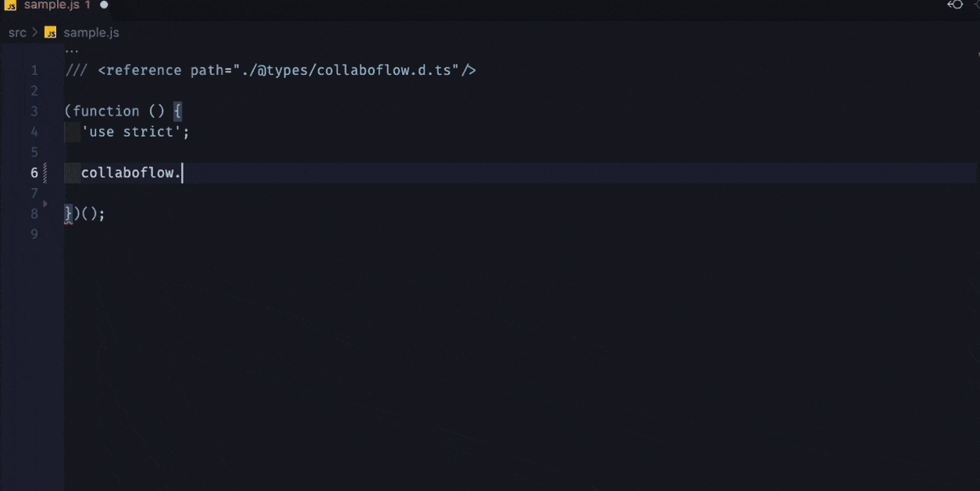Click the partially visible icon at the far top-right edge
The height and width of the screenshot is (491, 980).
point(976,5)
